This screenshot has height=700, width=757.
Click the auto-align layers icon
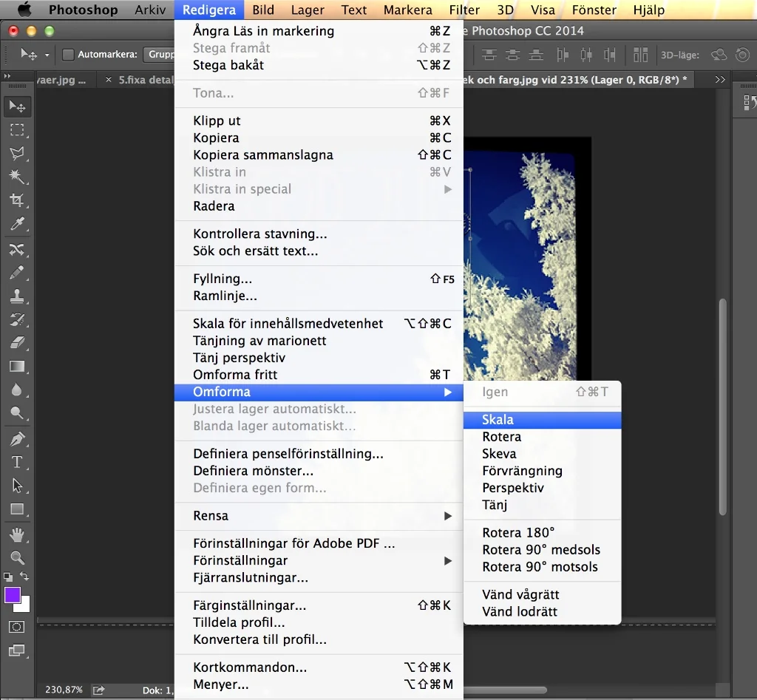641,55
